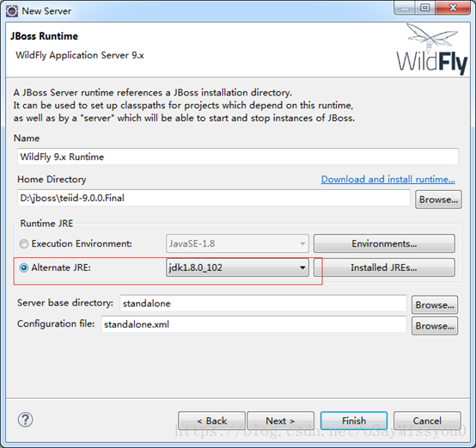Screen dimensions: 476x448
Task: Click the 'Runtime JRE' group label
Action: tap(46, 224)
